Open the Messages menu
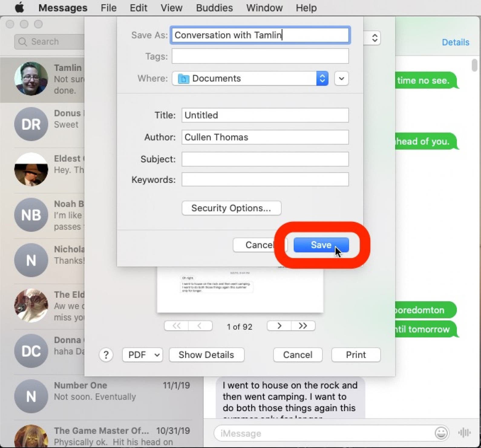This screenshot has width=481, height=448. 63,8
